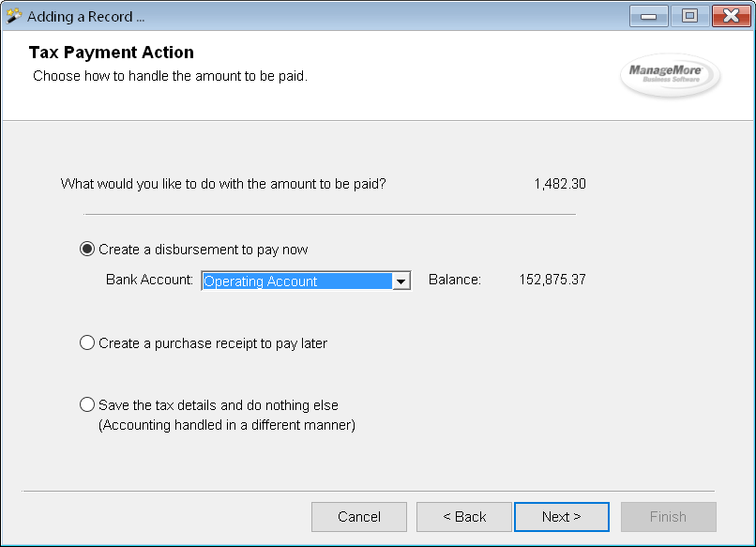Maximize the Adding a Record dialog

[x=689, y=15]
